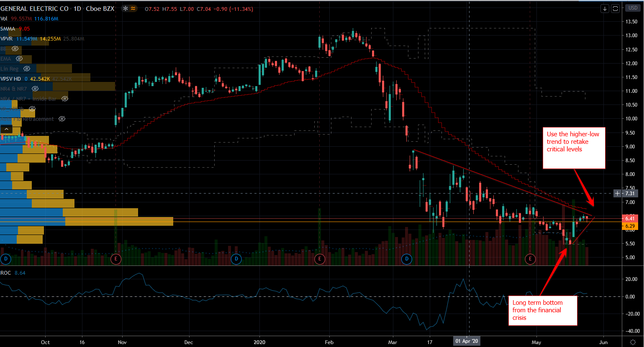
Task: Click the 8.50 price scale label
Action: (x=631, y=161)
